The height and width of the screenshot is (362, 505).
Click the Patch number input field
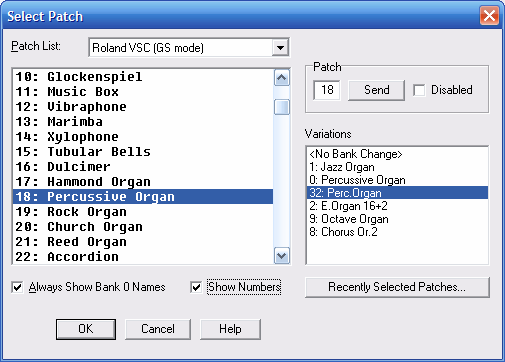pyautogui.click(x=327, y=90)
